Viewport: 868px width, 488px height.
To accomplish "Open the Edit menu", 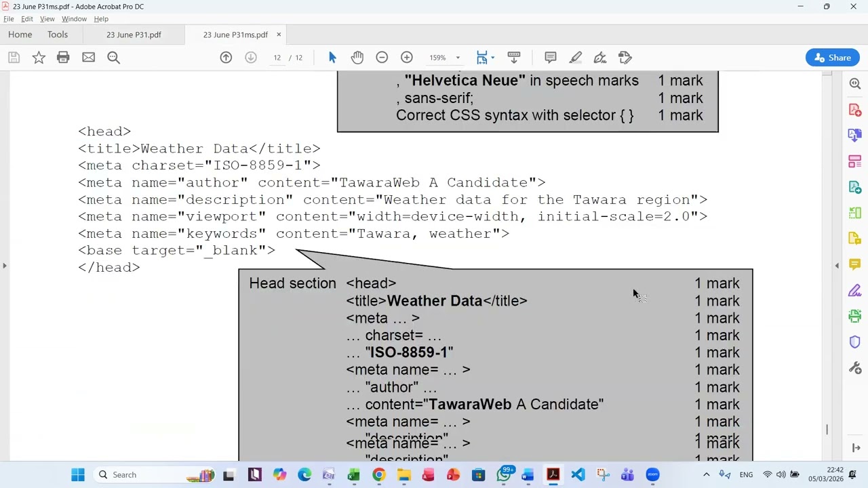I will (27, 19).
